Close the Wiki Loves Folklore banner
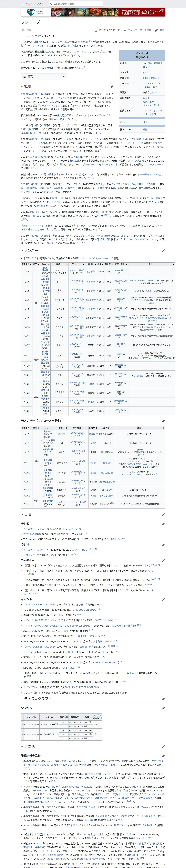The image size is (186, 868). click(163, 10)
